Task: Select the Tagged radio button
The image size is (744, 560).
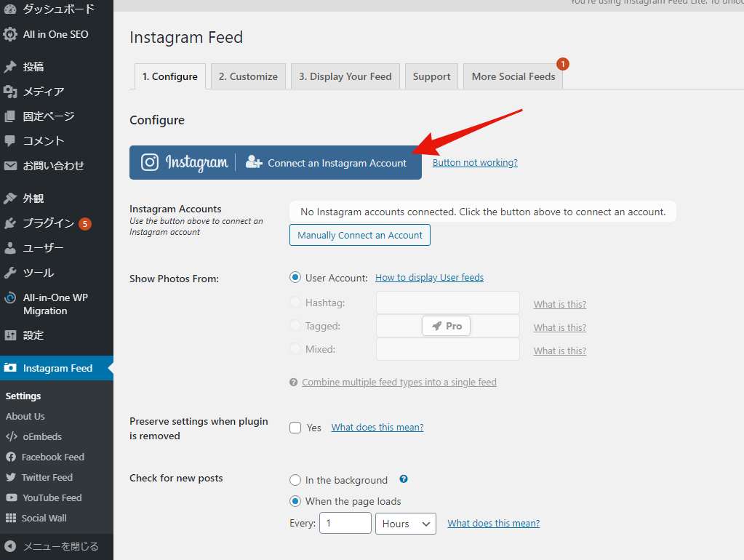Action: coord(295,325)
